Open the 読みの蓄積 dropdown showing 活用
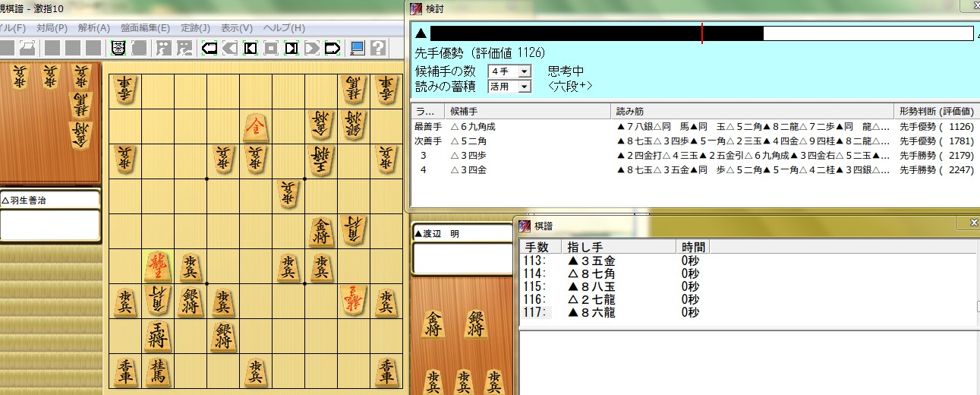 click(509, 87)
